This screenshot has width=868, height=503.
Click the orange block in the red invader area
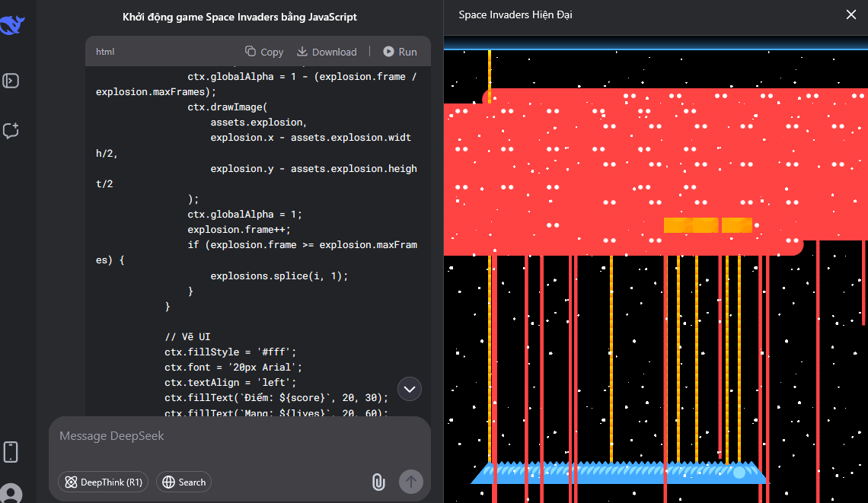pos(707,225)
